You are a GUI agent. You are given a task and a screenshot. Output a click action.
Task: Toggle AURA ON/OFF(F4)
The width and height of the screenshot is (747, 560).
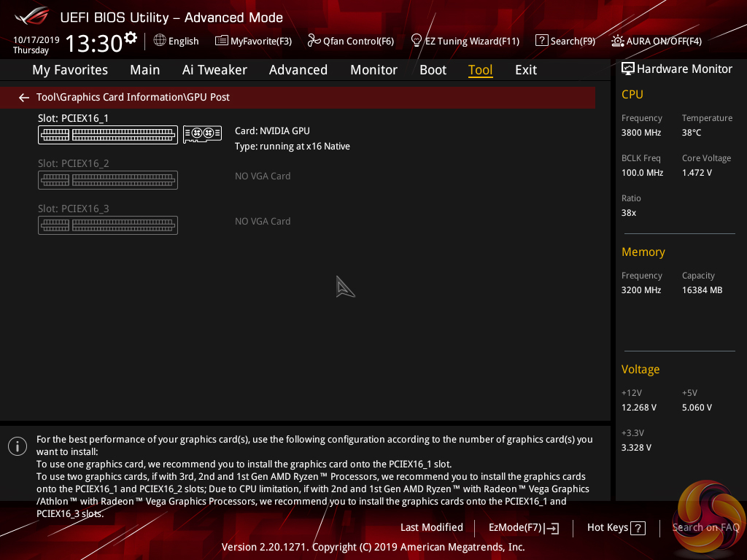[x=657, y=41]
